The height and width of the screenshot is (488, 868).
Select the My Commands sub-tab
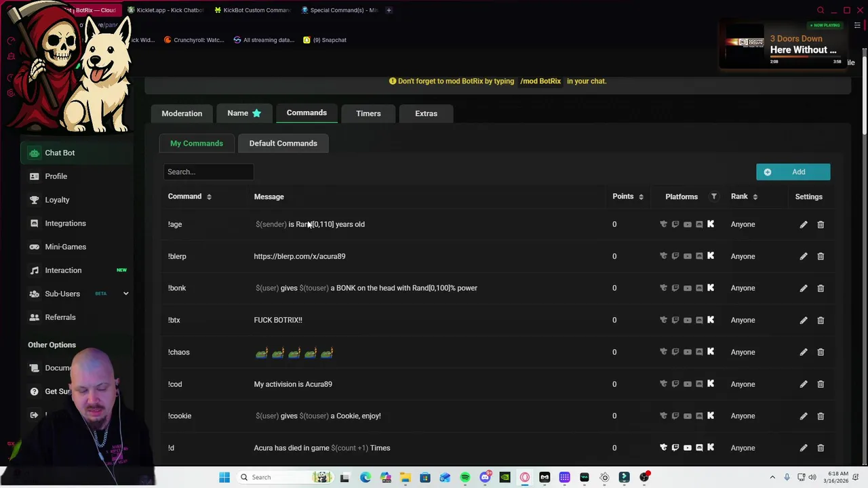tap(197, 143)
